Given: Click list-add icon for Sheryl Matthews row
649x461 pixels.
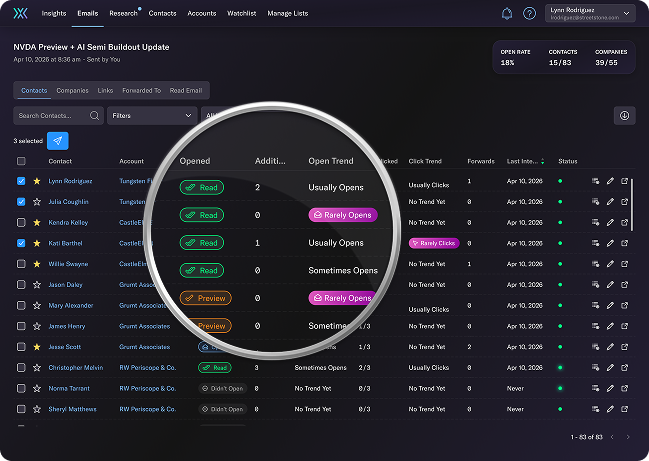Looking at the screenshot, I should click(x=596, y=409).
